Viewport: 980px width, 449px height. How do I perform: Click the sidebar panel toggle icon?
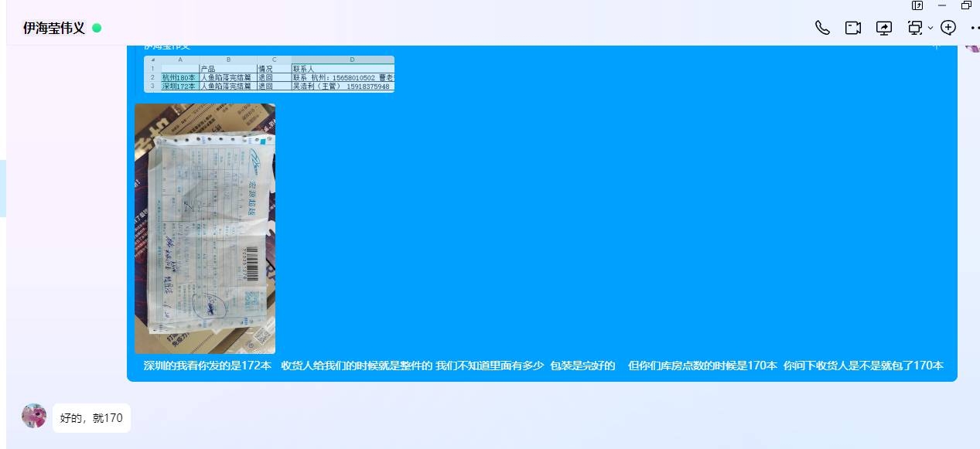(x=917, y=5)
